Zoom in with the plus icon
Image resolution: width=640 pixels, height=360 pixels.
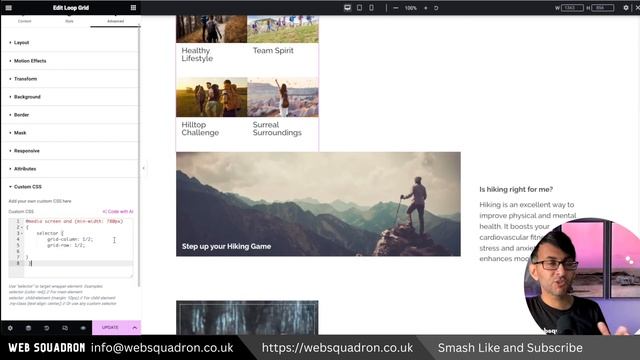(426, 8)
